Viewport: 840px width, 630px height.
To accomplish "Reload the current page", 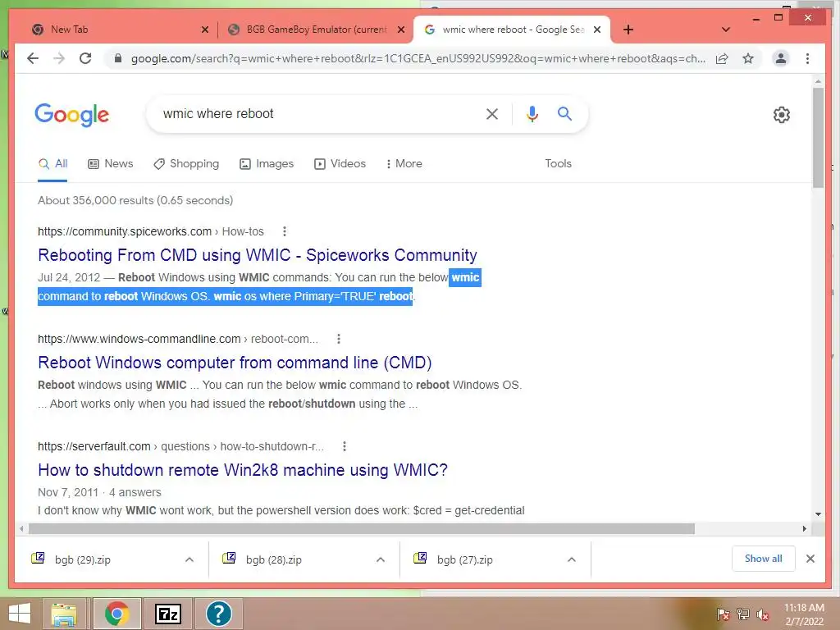I will click(85, 58).
